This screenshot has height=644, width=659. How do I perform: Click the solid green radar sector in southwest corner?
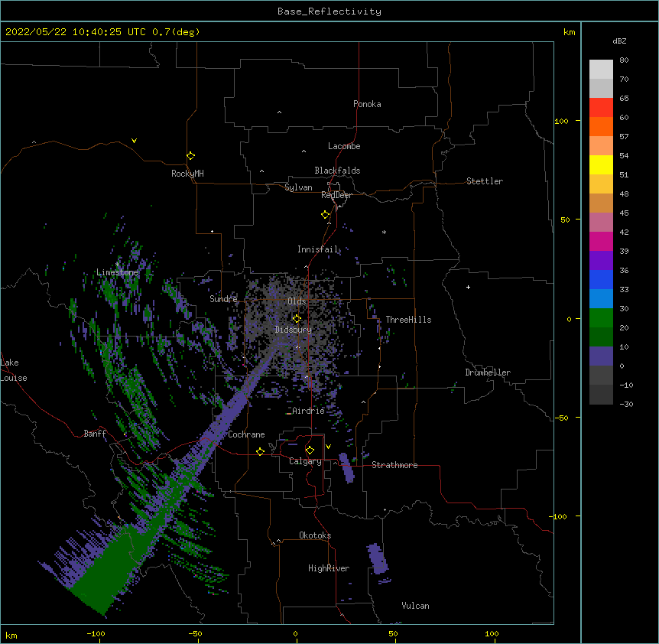[110, 571]
